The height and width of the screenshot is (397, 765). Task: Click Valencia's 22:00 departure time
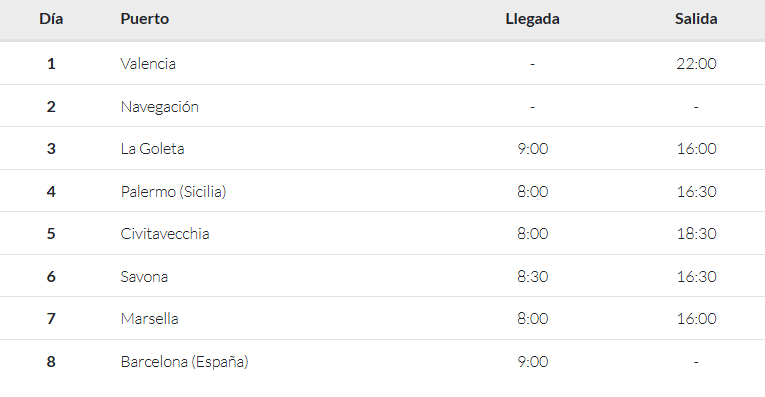coord(696,63)
